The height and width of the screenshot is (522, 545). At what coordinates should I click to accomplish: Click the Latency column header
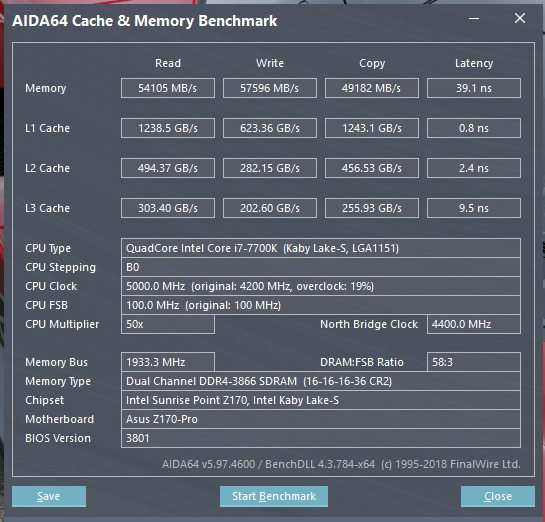(474, 64)
